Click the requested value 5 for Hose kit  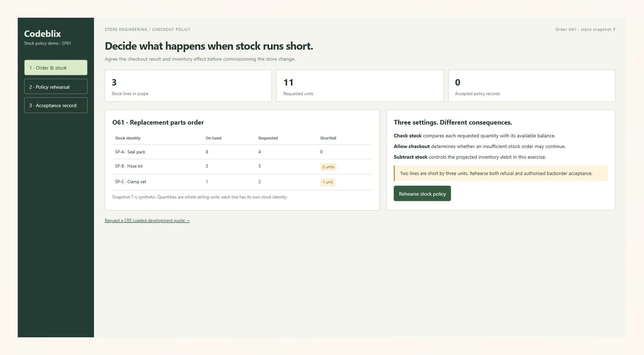[x=260, y=166]
